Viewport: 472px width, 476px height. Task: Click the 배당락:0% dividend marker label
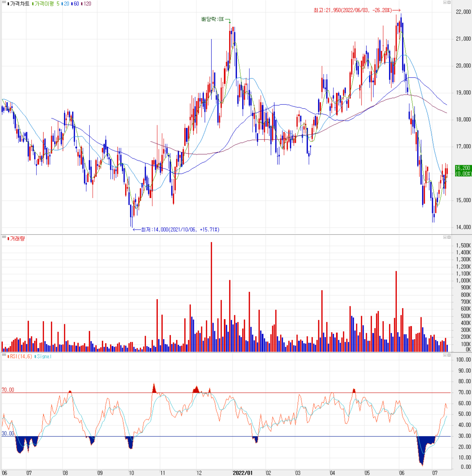point(212,19)
